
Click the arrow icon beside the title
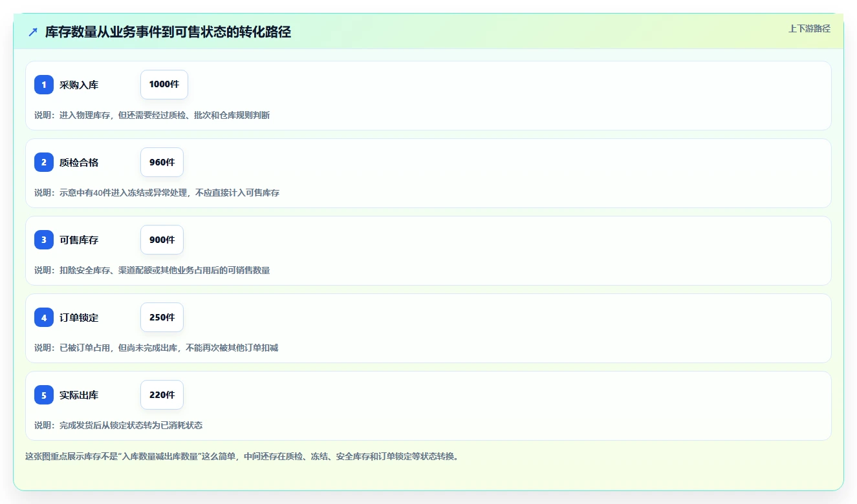coord(33,32)
